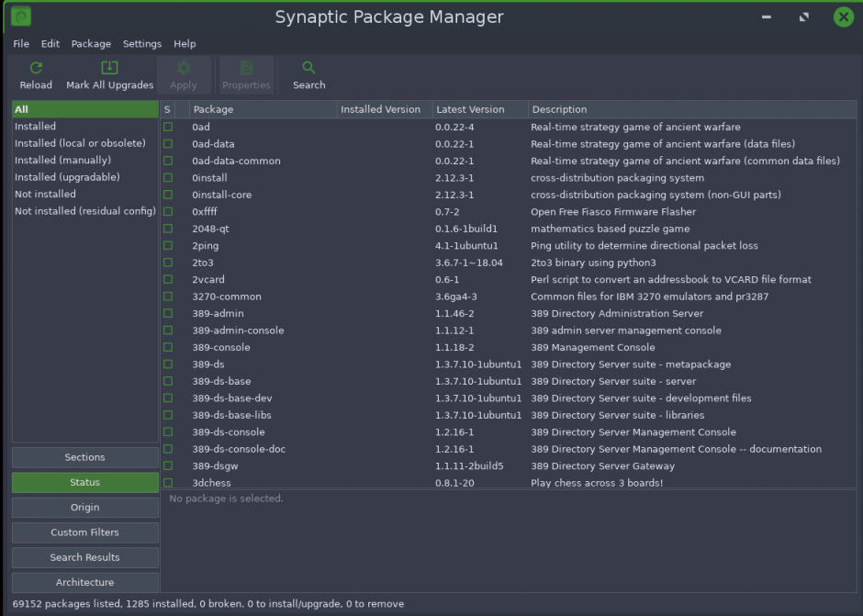Reload the package information
The height and width of the screenshot is (616, 863).
pos(36,73)
